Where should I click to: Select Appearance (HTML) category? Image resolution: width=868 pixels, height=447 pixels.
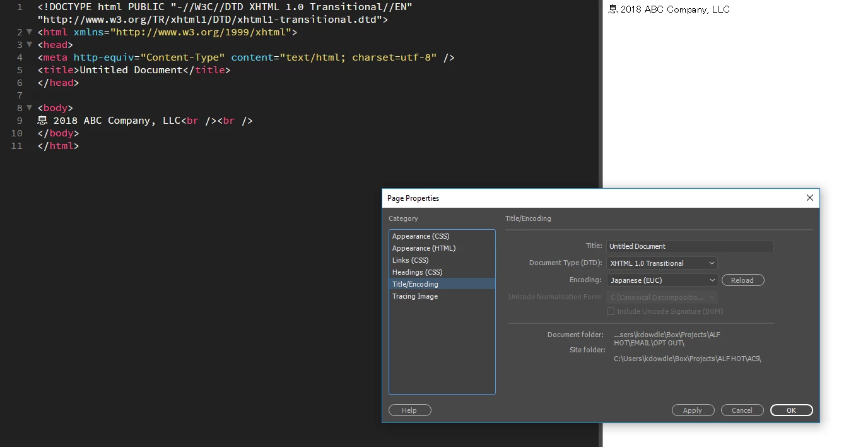coord(442,248)
